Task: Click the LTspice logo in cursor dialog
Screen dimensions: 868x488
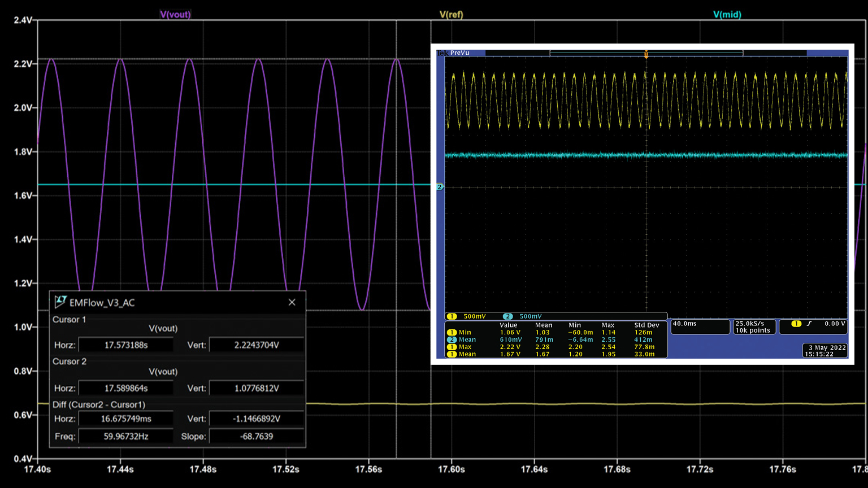Action: coord(60,302)
